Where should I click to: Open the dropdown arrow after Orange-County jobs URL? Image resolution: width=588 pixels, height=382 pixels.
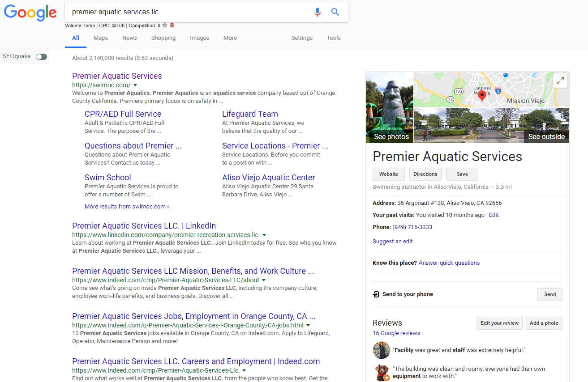[x=308, y=325]
